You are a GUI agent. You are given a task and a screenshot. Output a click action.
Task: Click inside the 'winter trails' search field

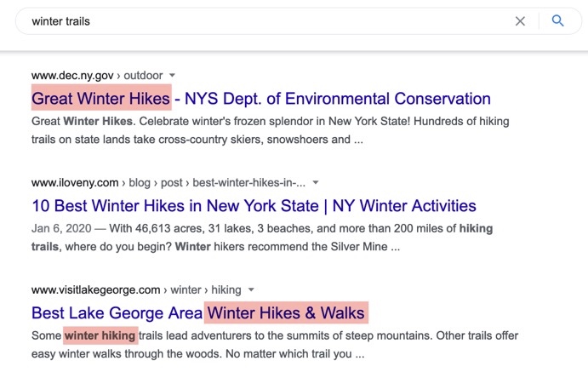(x=262, y=21)
